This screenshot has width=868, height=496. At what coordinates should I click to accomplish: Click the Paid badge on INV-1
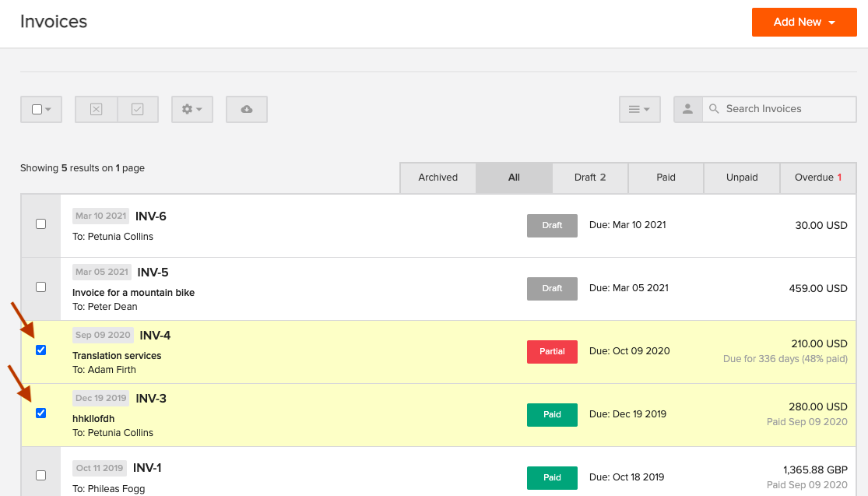tap(552, 477)
